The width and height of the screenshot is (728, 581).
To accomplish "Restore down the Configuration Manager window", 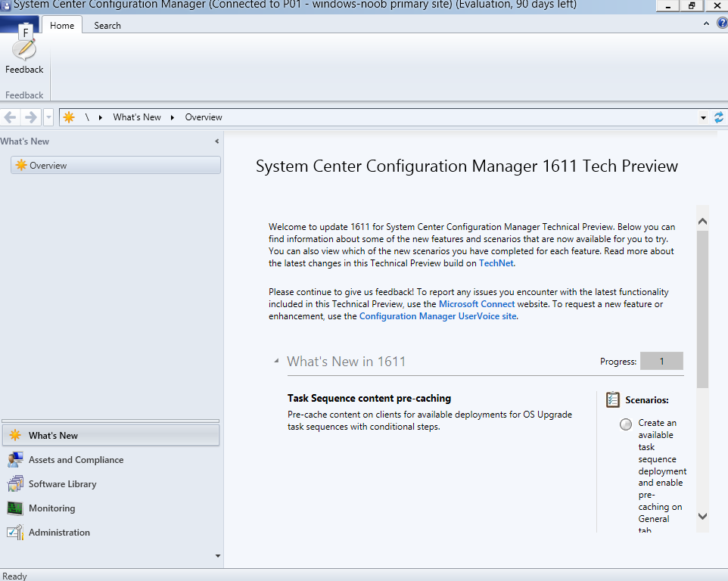I will tap(692, 6).
